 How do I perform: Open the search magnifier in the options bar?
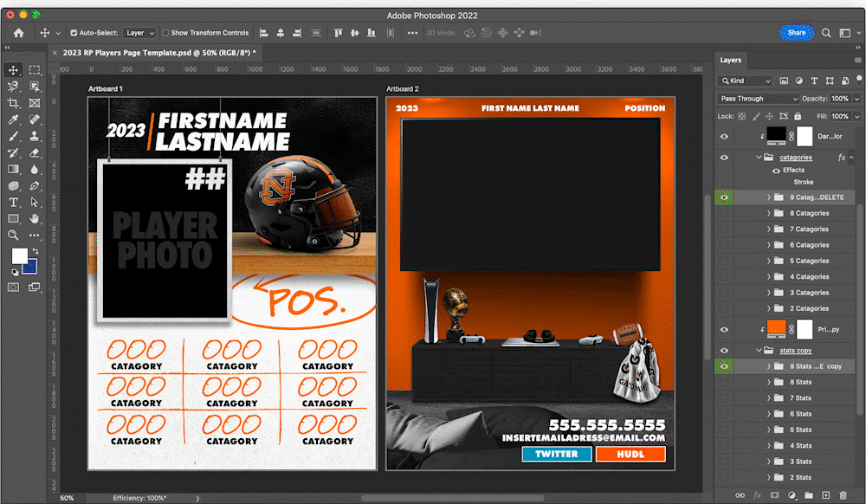[826, 33]
